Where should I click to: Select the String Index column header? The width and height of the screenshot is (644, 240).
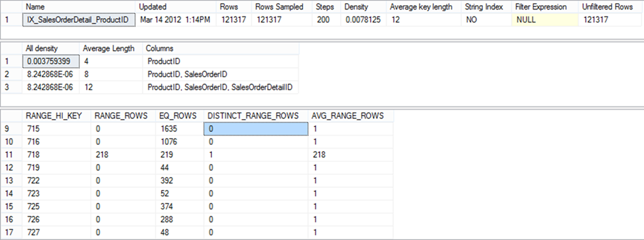[487, 7]
